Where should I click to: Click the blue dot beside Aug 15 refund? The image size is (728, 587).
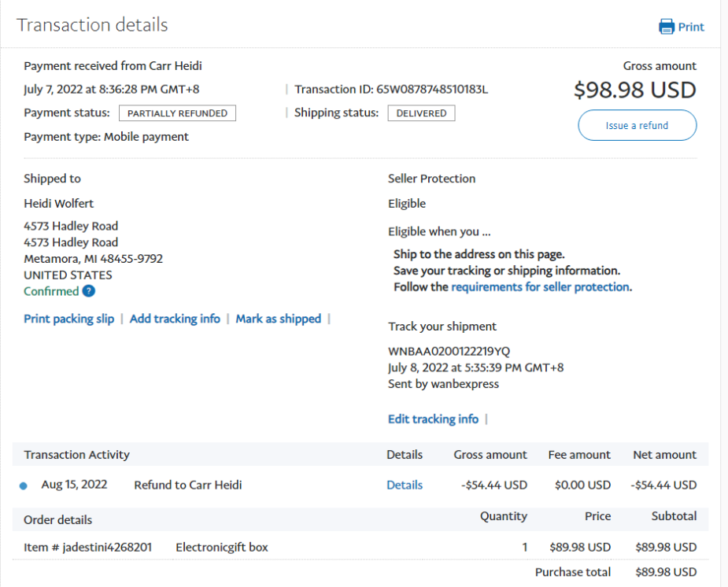tap(23, 486)
